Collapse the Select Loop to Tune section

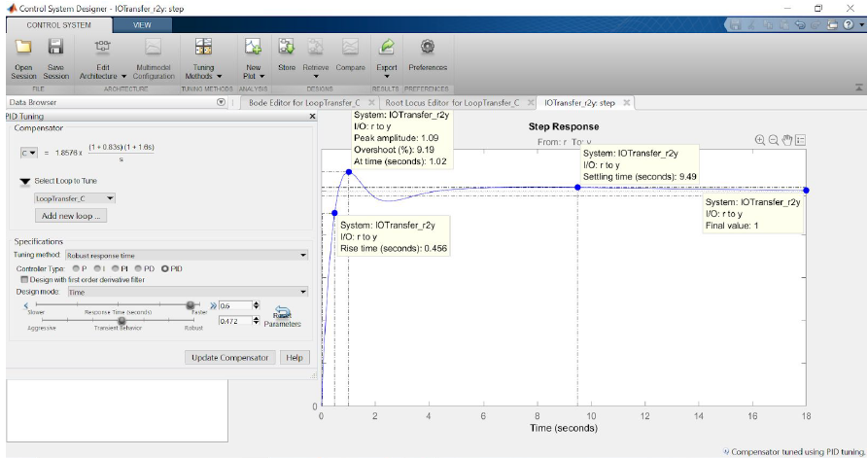[x=24, y=181]
